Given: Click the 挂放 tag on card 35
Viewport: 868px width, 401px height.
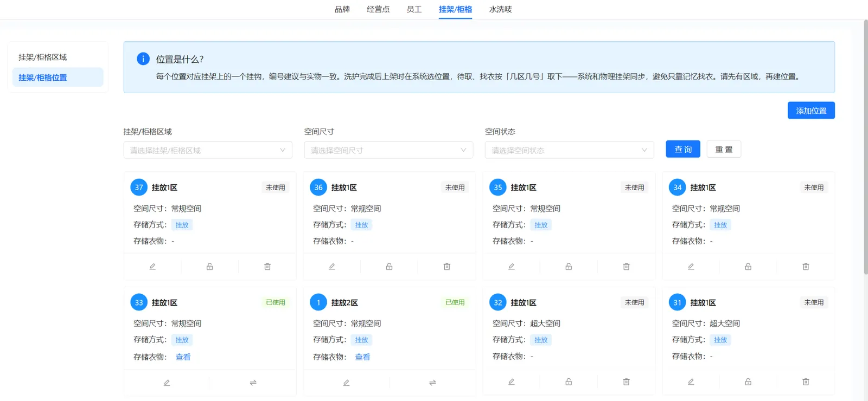Looking at the screenshot, I should (x=541, y=225).
